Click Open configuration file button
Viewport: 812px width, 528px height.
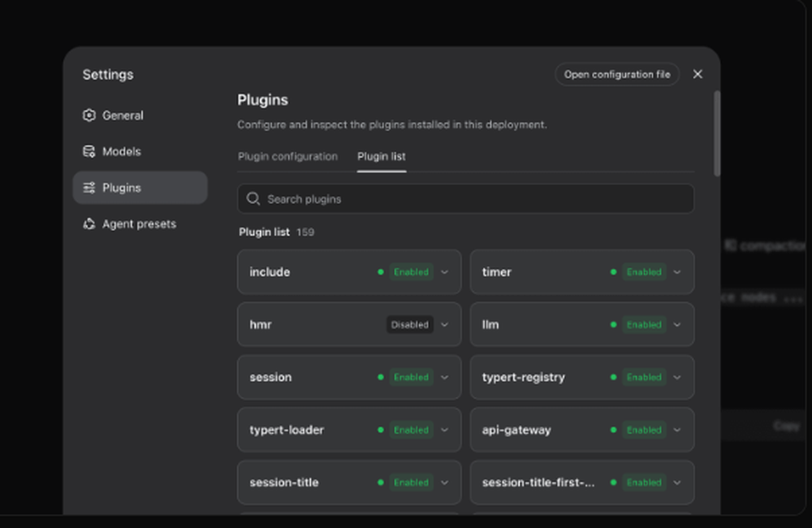617,75
